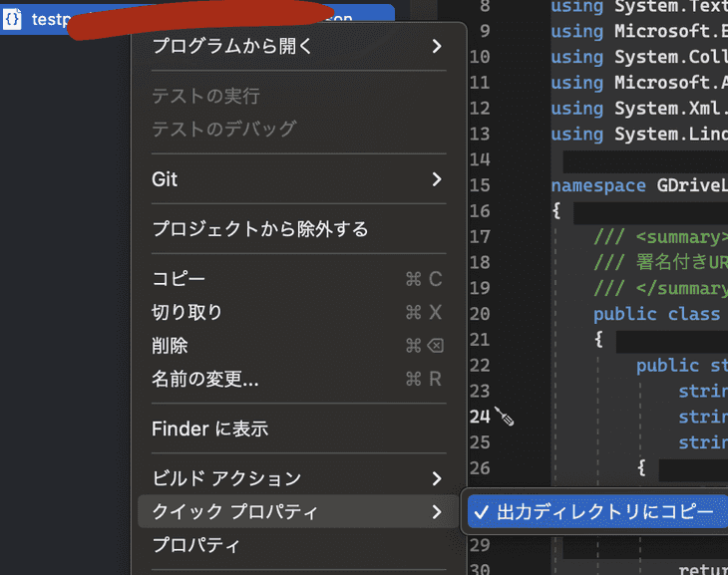728x575 pixels.
Task: Expand the Git submenu
Action: [x=298, y=179]
